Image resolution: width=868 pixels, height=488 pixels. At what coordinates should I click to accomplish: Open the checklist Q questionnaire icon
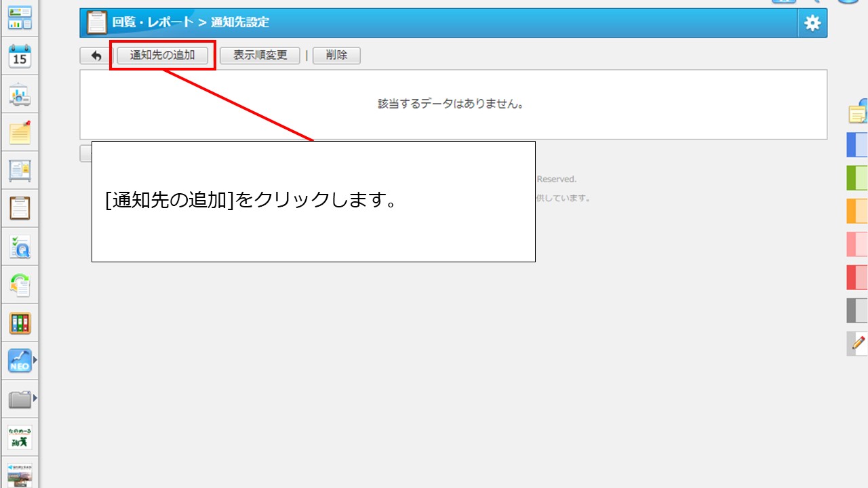click(20, 247)
